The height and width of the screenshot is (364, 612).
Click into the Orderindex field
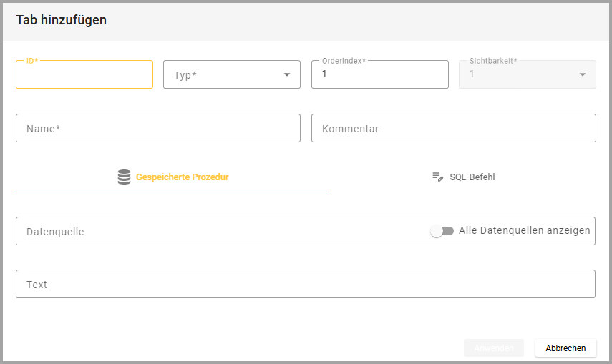379,75
